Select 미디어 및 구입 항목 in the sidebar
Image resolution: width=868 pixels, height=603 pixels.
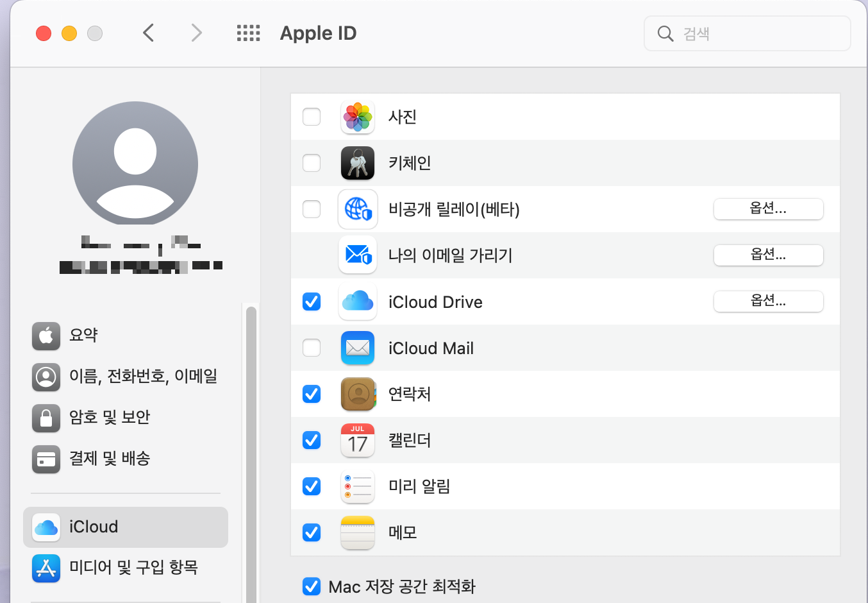[126, 568]
